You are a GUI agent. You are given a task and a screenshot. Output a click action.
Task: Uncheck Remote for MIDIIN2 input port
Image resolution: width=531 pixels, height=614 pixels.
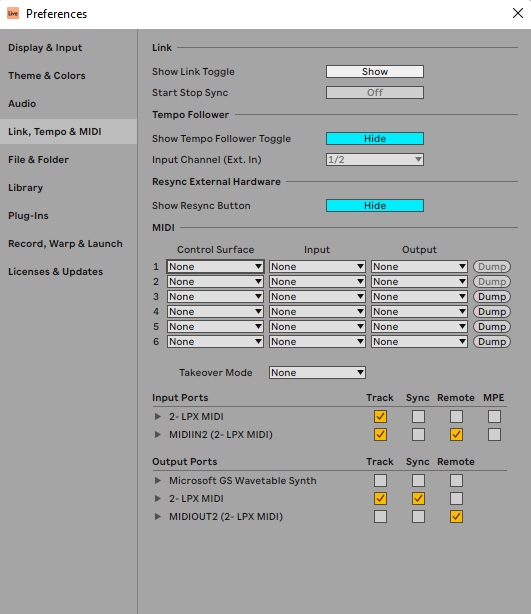click(x=456, y=435)
